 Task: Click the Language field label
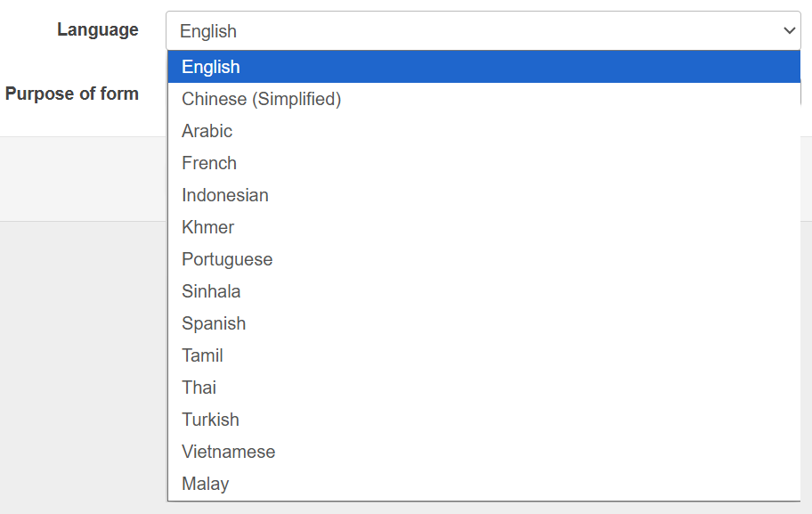[97, 29]
